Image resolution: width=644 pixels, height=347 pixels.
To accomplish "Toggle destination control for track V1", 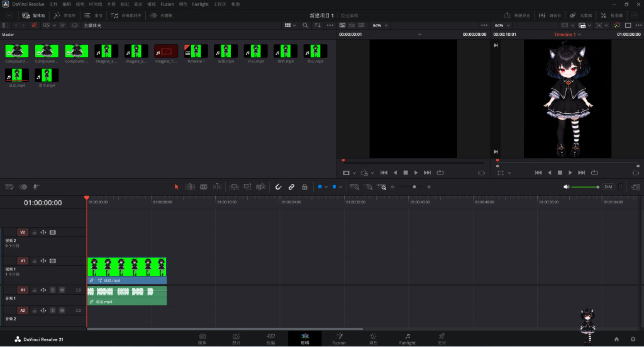I will [23, 261].
